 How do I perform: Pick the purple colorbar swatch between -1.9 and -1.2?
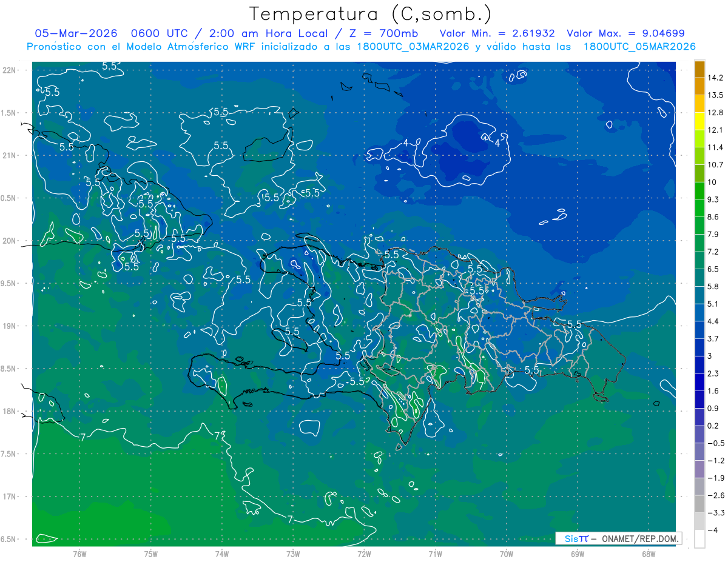[699, 469]
